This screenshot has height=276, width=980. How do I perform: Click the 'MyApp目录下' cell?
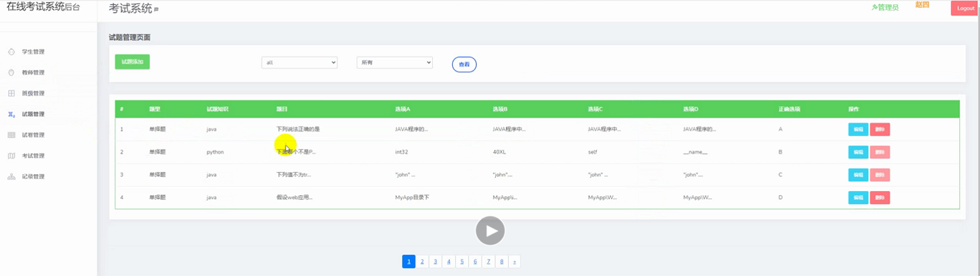pyautogui.click(x=412, y=197)
